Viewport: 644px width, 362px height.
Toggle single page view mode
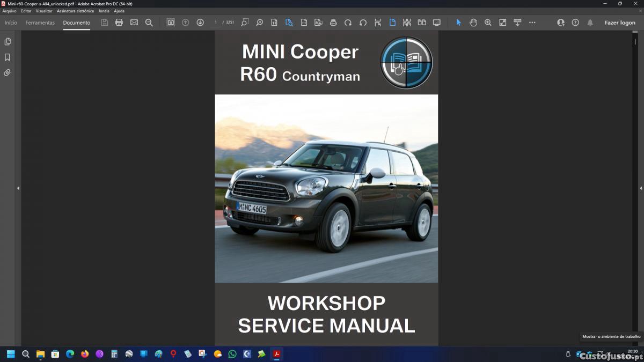click(x=392, y=23)
